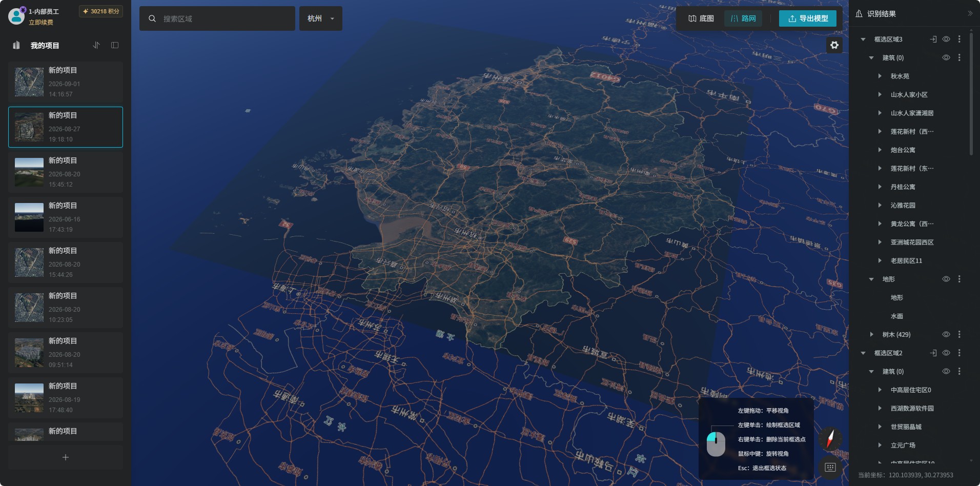Hide the 树木 (429) layer
Image resolution: width=980 pixels, height=486 pixels.
pyautogui.click(x=946, y=334)
